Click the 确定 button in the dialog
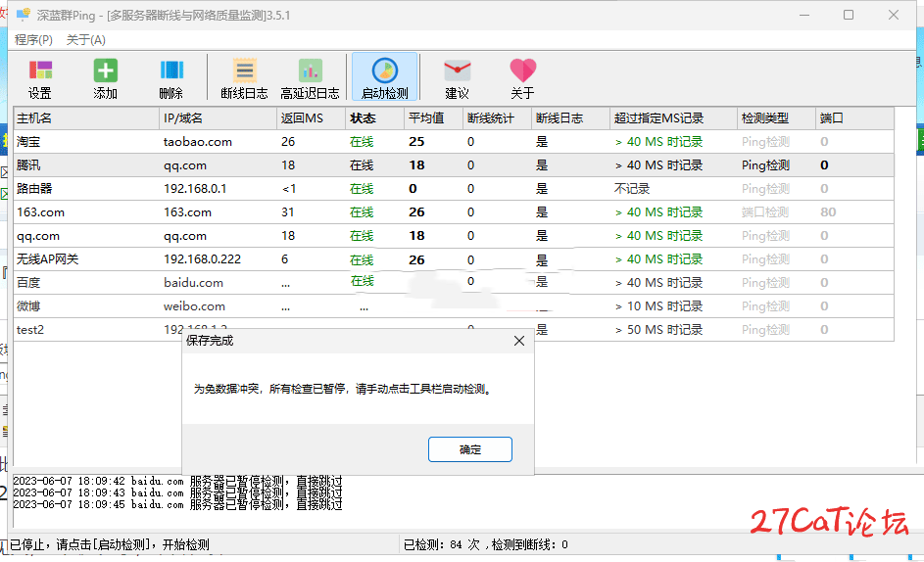The height and width of the screenshot is (562, 924). tap(469, 449)
